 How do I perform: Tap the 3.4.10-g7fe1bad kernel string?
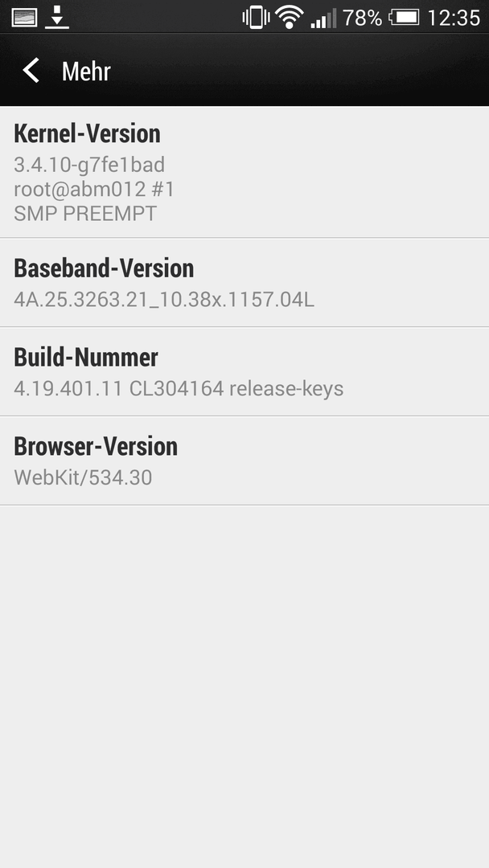[x=89, y=165]
